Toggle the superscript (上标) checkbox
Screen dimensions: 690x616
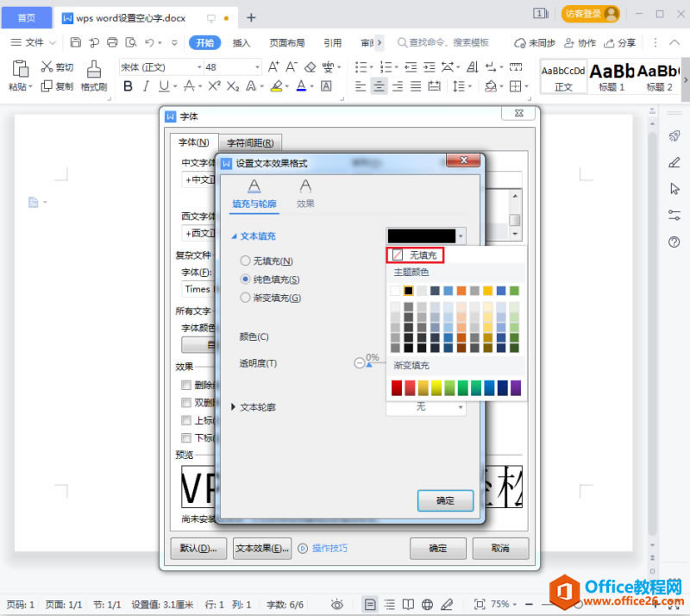pos(186,420)
